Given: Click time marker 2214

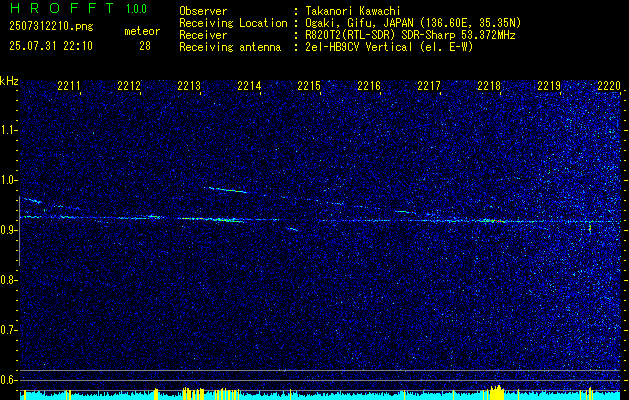Looking at the screenshot, I should pos(249,86).
